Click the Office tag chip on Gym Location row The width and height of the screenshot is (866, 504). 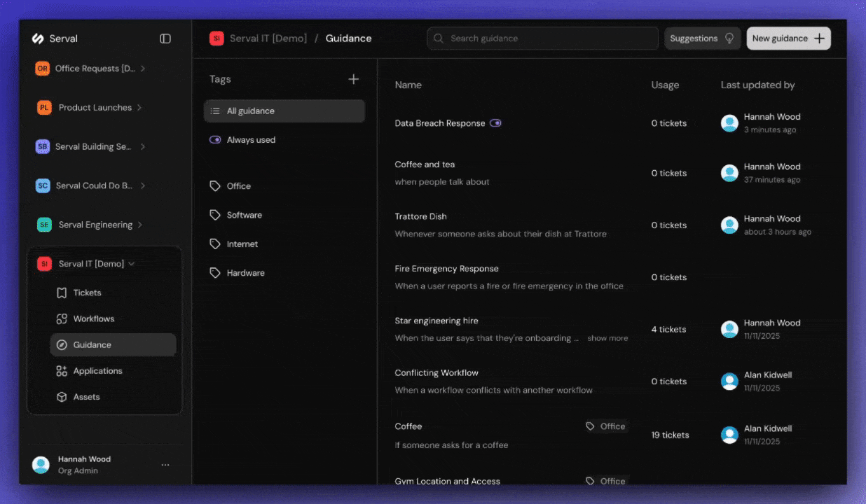click(606, 481)
